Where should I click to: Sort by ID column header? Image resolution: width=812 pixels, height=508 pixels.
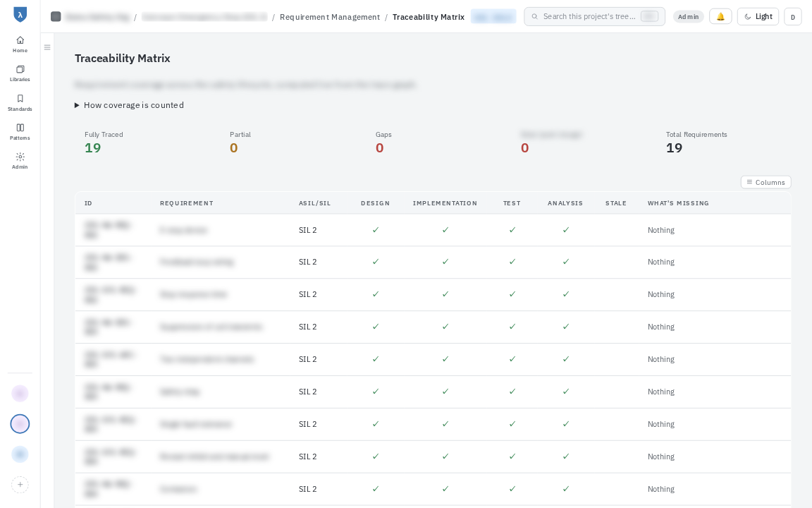click(x=88, y=203)
